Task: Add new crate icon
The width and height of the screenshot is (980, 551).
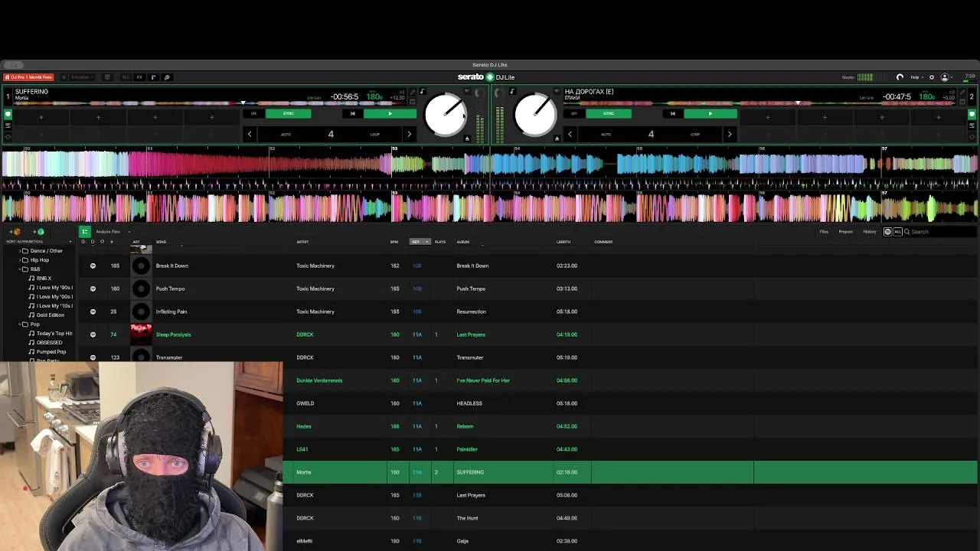Action: [16, 232]
